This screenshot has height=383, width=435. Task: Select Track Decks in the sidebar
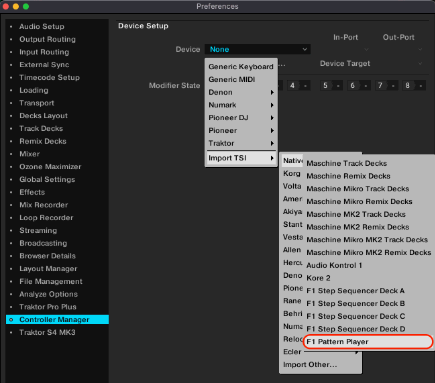[x=41, y=128]
